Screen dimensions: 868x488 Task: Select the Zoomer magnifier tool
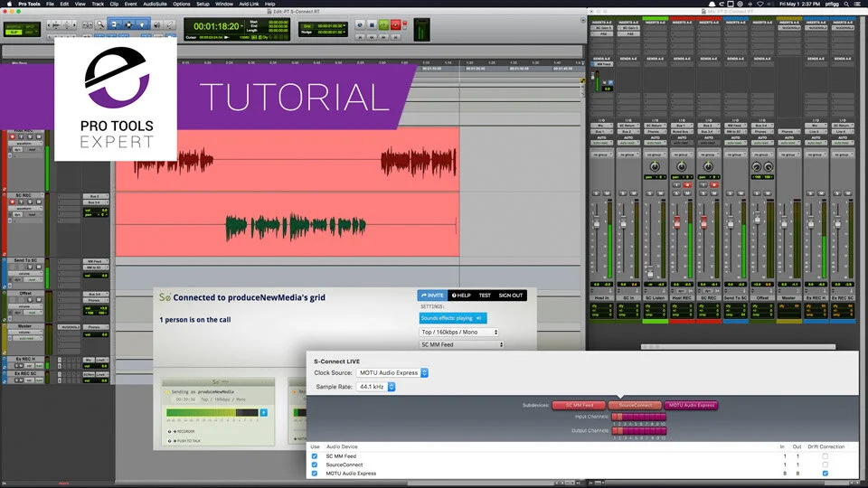100,25
